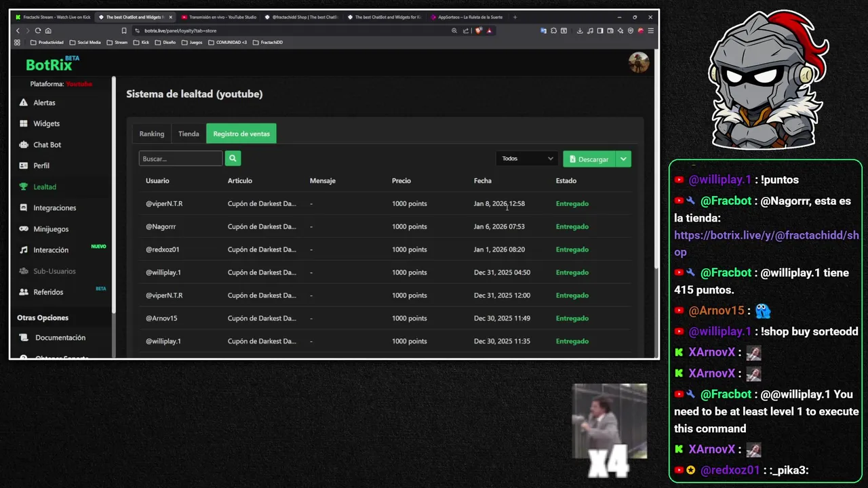
Task: Switch to the Ranking tab
Action: [152, 134]
